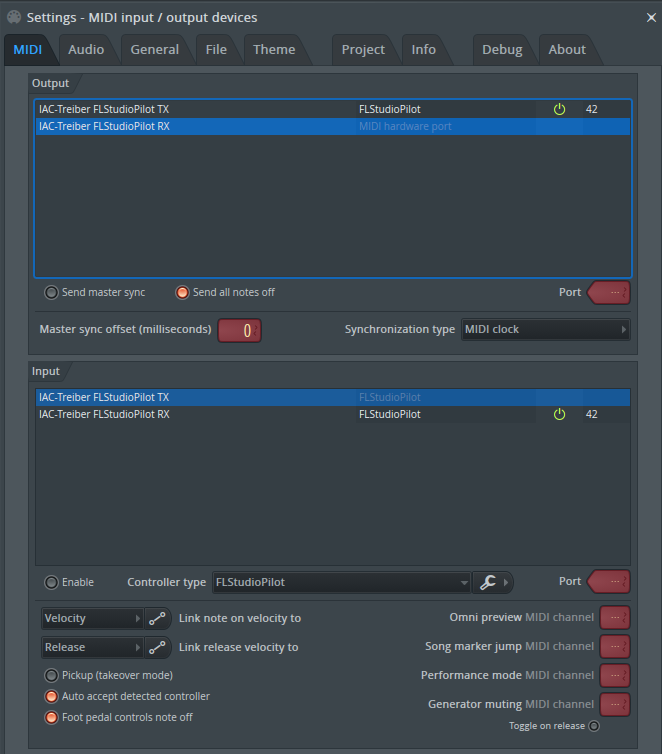Click Omni preview MIDI channel field

(615, 618)
